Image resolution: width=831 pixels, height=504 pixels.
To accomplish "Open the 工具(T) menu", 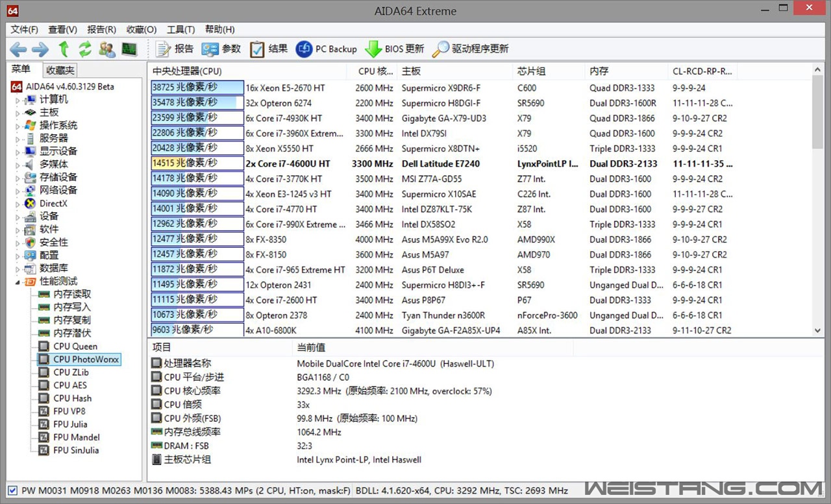I will [180, 29].
